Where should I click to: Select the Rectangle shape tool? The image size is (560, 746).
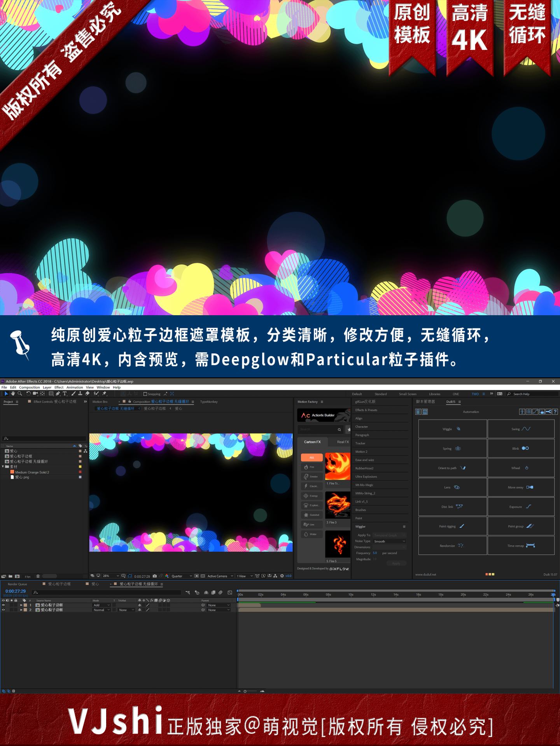click(51, 394)
